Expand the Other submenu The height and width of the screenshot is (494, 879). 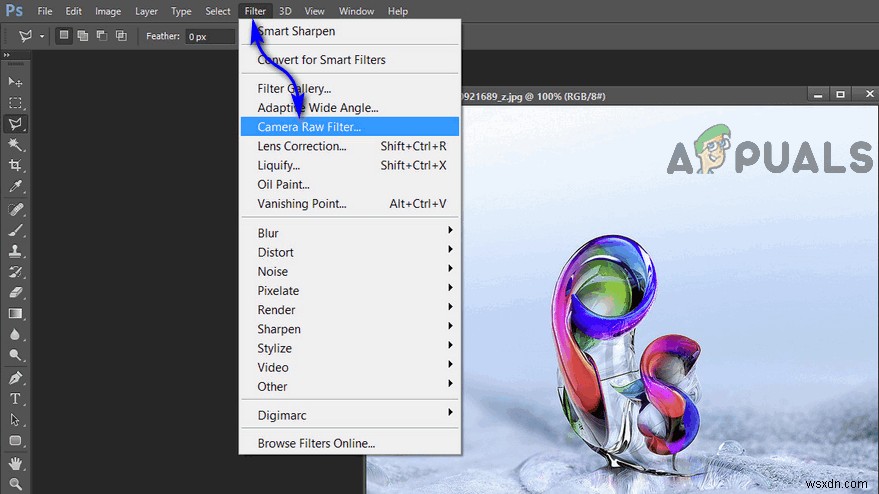350,386
